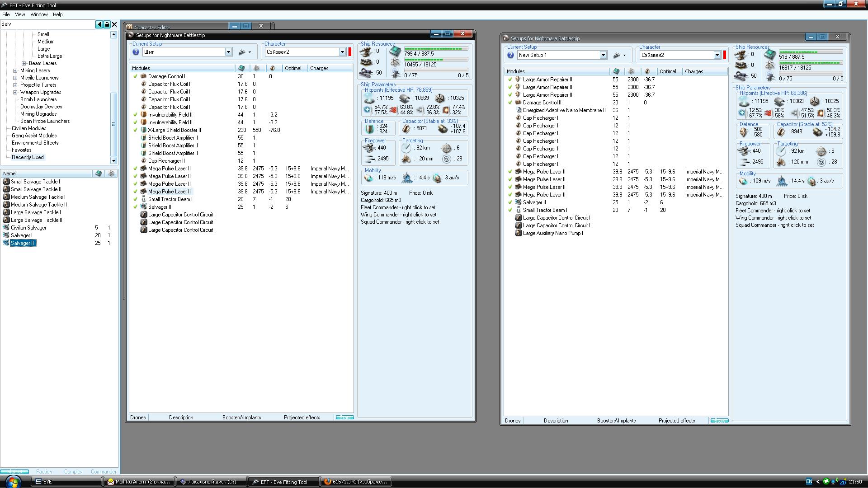
Task: Toggle first Large Armor Repairer II checkmark
Action: 510,80
